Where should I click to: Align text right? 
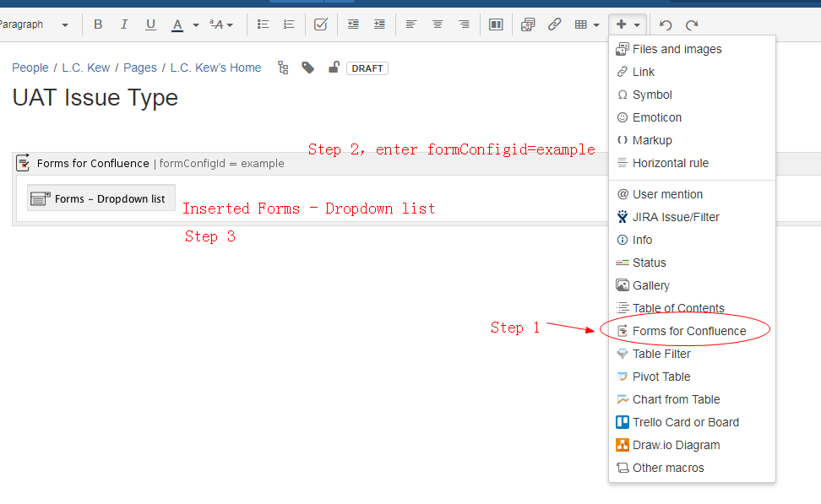(464, 24)
